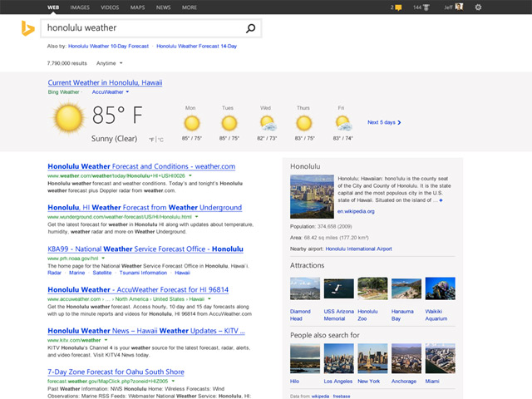Open the Honolulu skyline thumbnail
Viewport: 532px width, 399px height.
pyautogui.click(x=312, y=196)
